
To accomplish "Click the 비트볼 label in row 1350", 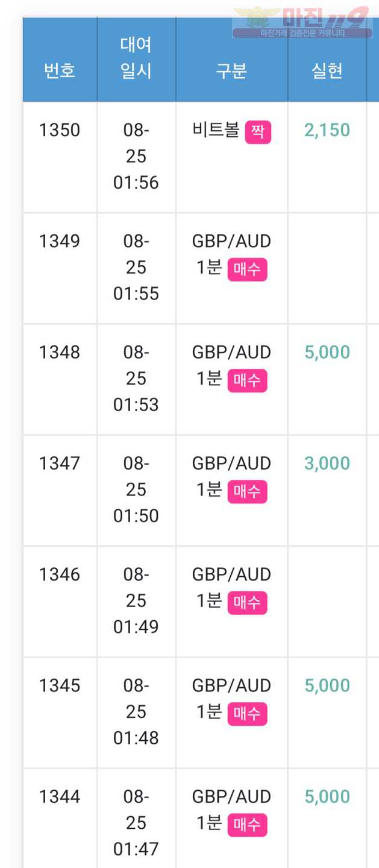I will pos(216,130).
